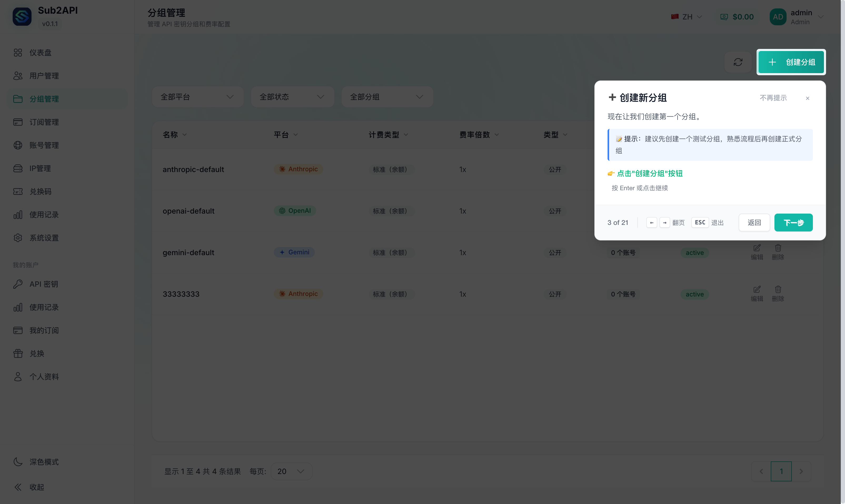Click 下一步 in the tour popup

[x=793, y=223]
